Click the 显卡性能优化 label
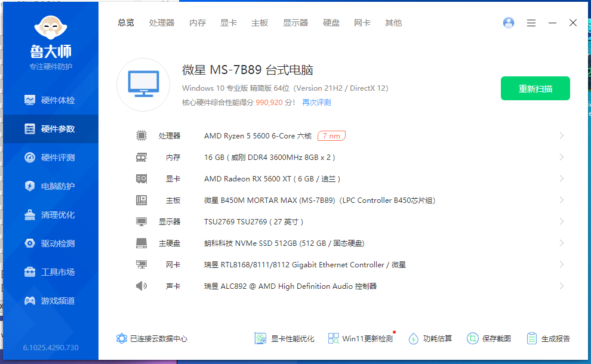591x364 pixels. [x=293, y=338]
